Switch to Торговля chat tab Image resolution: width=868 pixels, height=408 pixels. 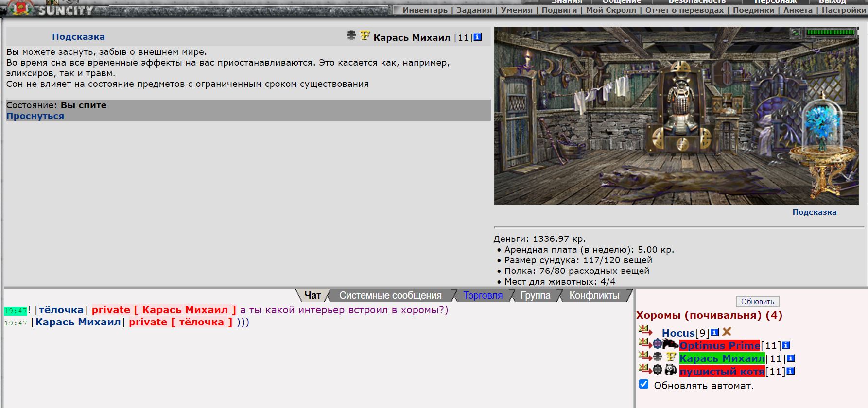483,295
